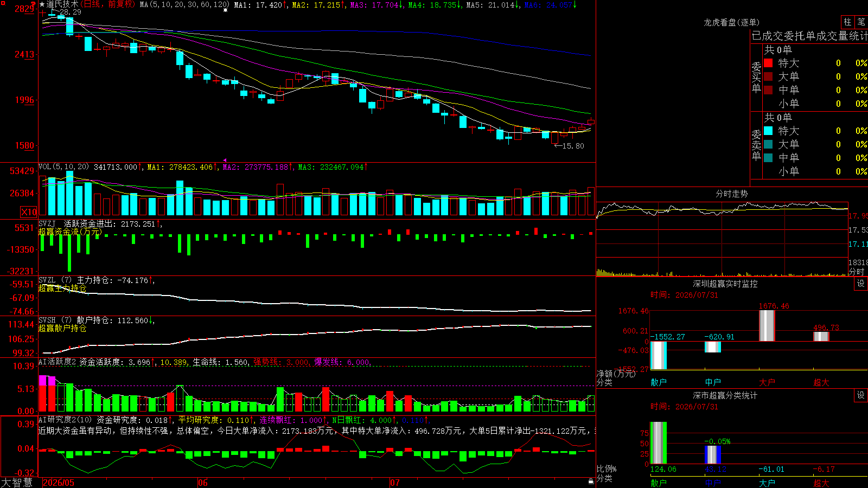This screenshot has height=488, width=868.
Task: Click the magenta arrow marker above VOL panel
Action: coord(225,160)
